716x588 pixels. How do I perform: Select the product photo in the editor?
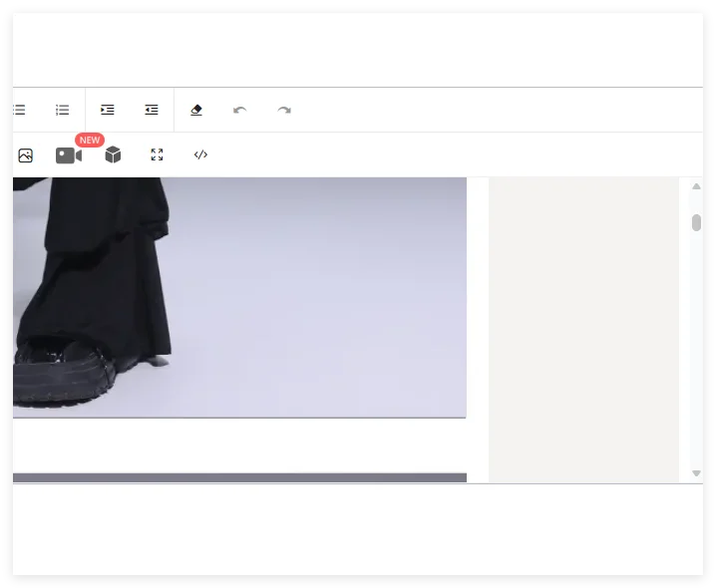click(239, 298)
